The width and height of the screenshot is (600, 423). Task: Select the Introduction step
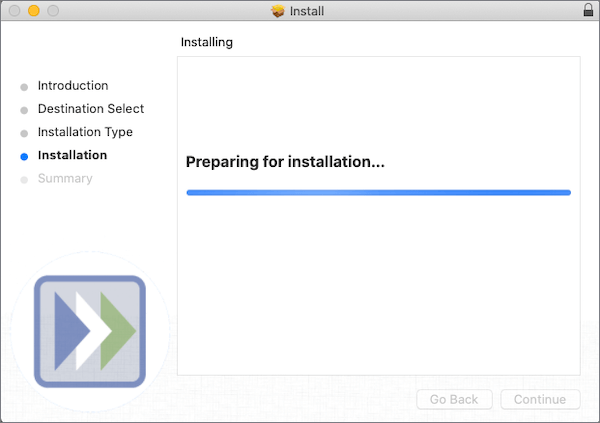pyautogui.click(x=73, y=85)
